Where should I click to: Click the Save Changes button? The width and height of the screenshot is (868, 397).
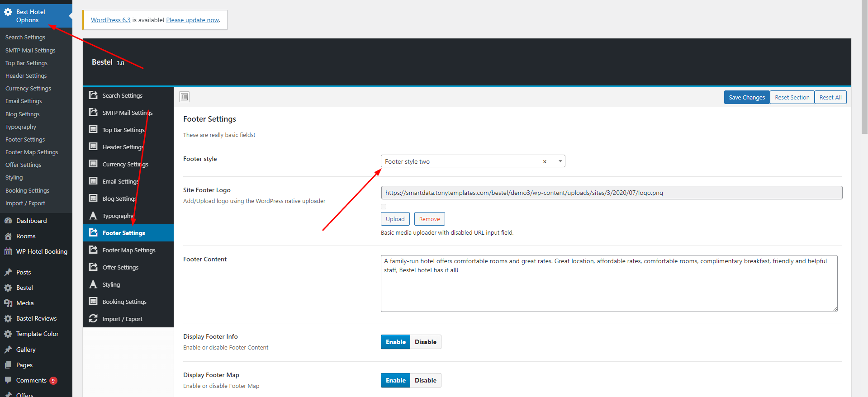747,97
